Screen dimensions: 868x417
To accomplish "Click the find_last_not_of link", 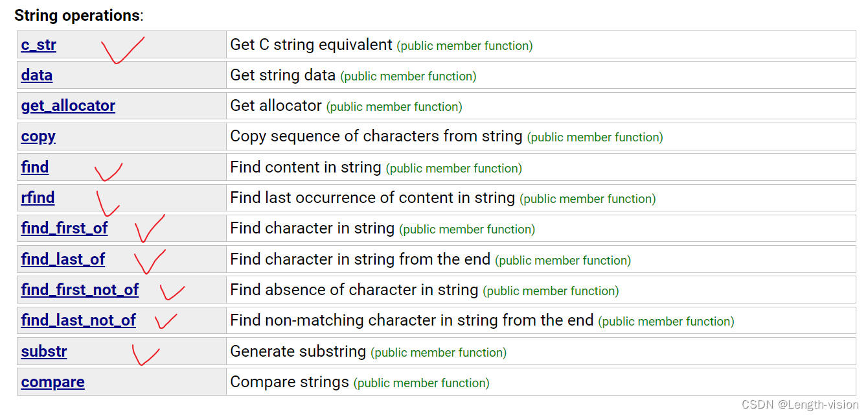I will pos(78,320).
